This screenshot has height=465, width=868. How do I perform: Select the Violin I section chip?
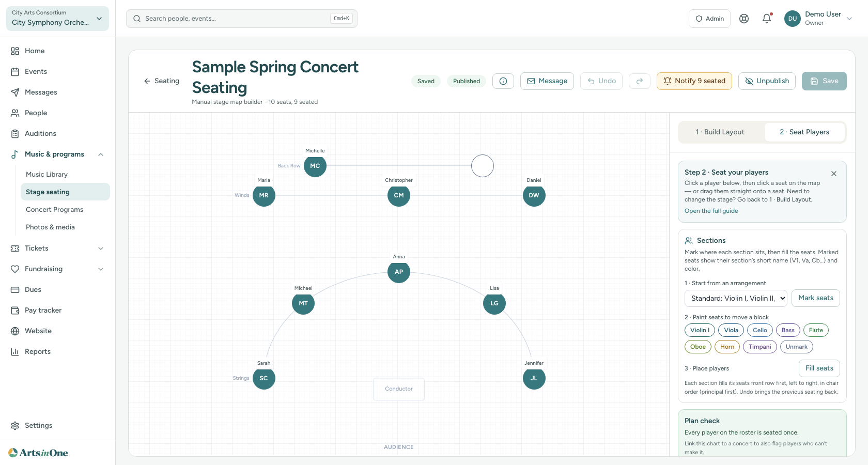coord(700,330)
